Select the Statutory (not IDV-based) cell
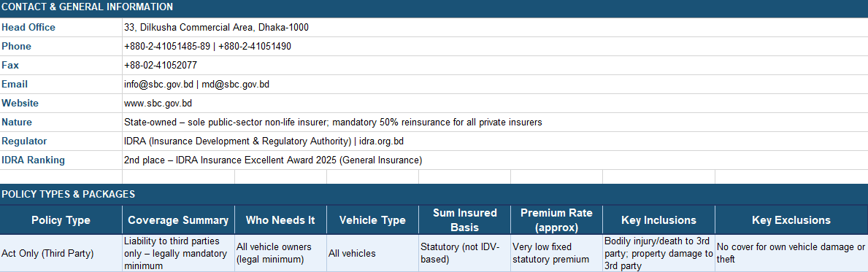 [x=464, y=253]
